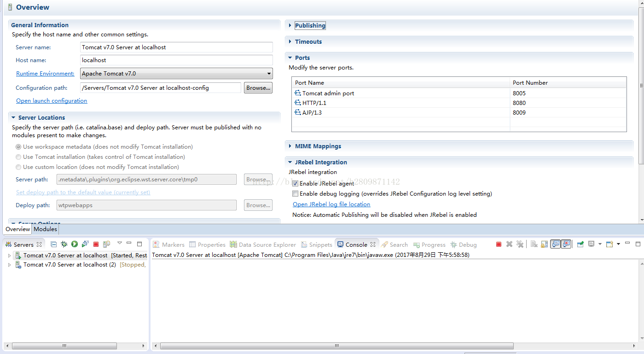The width and height of the screenshot is (644, 354).
Task: Open launch configuration link
Action: tap(52, 100)
